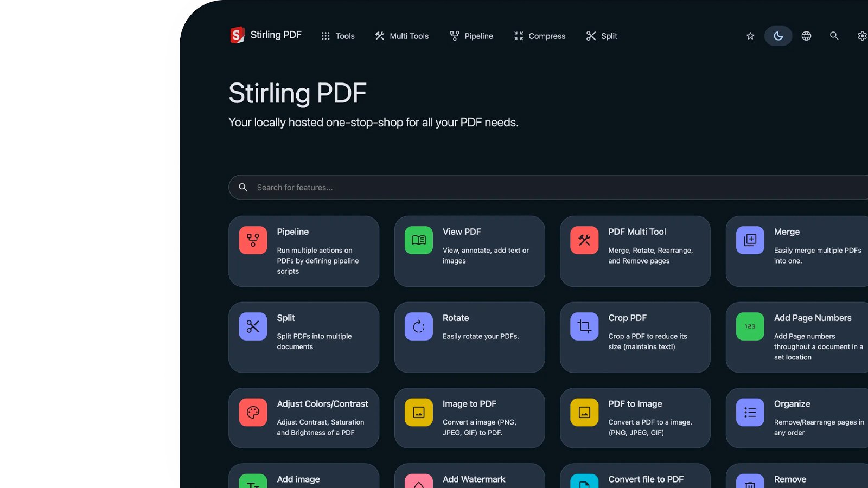Click the Rotate card icon
The image size is (868, 488).
click(419, 326)
